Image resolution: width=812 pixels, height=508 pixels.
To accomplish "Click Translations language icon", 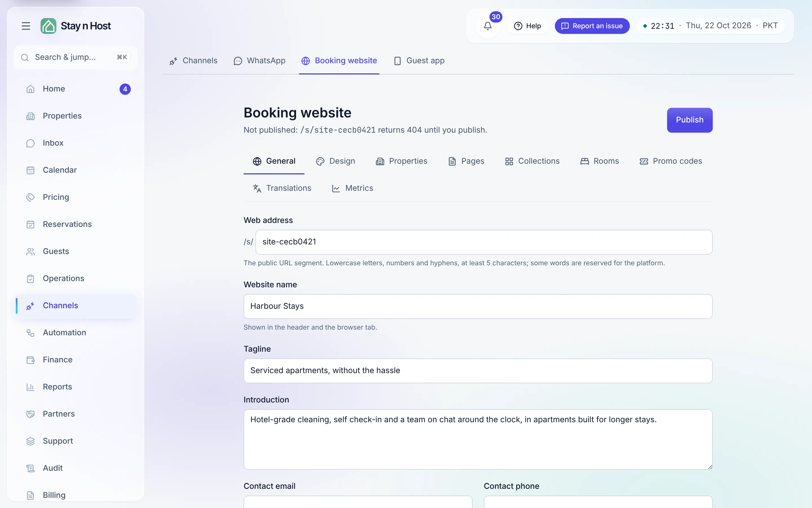I will tap(257, 189).
